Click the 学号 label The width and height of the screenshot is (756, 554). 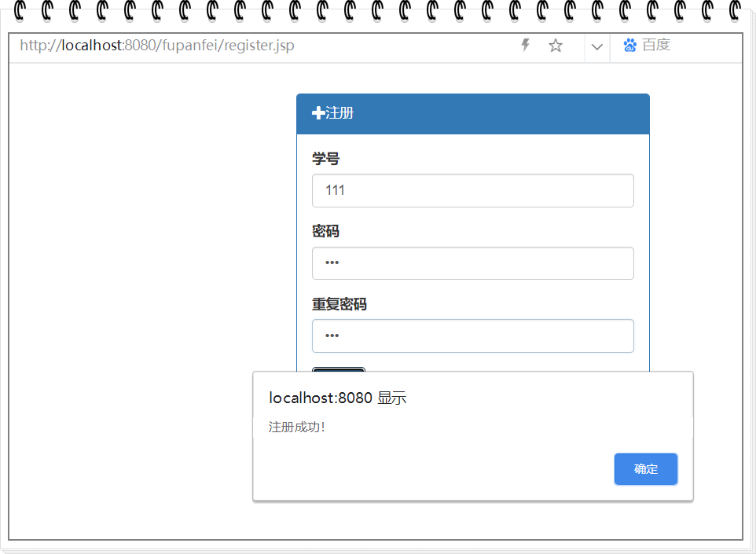[326, 158]
